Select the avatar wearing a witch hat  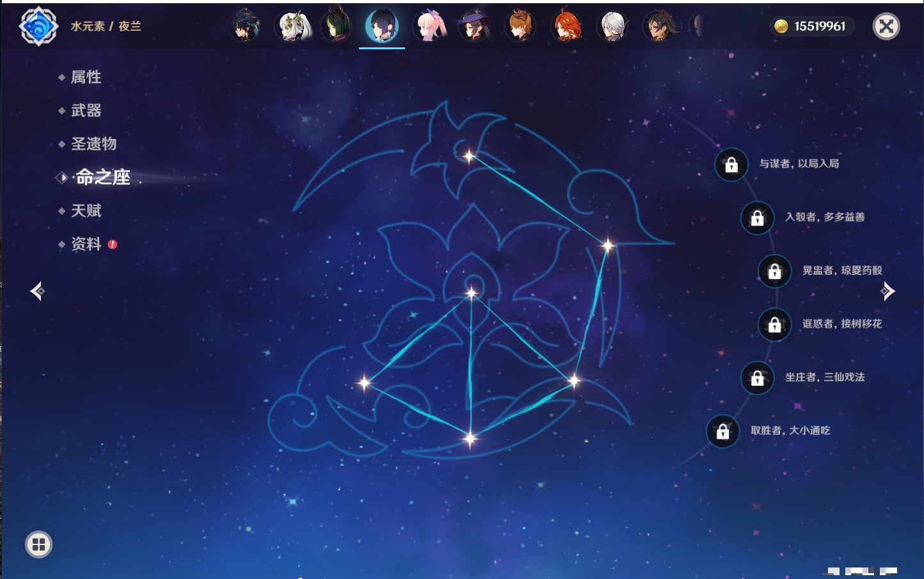(474, 26)
